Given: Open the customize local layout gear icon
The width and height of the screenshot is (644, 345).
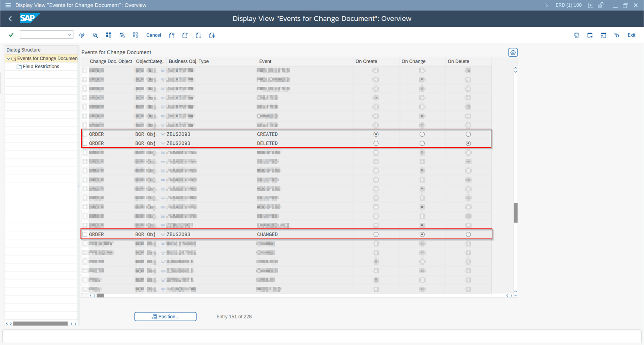Looking at the screenshot, I should pyautogui.click(x=617, y=35).
